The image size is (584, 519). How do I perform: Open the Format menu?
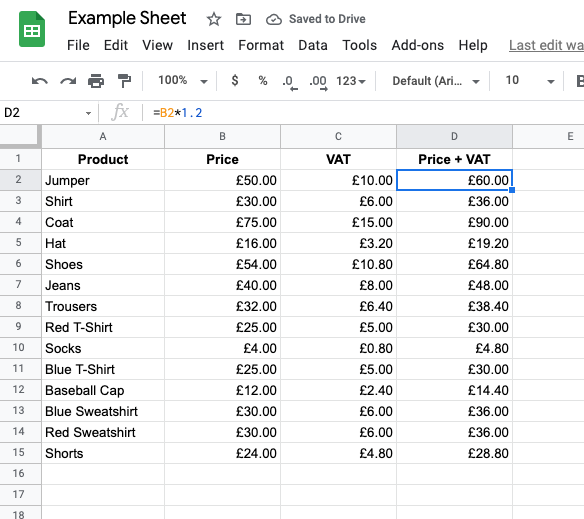click(x=261, y=45)
